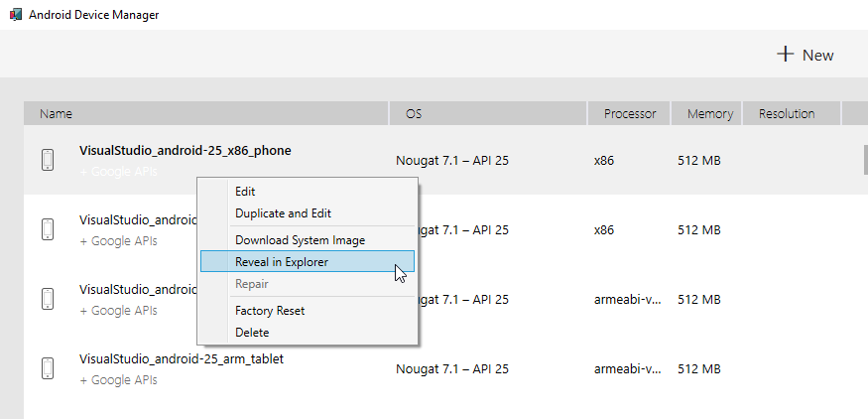Click the phone icon of VisualStudio_android-25_x86_phone
This screenshot has height=419, width=868.
tap(48, 160)
